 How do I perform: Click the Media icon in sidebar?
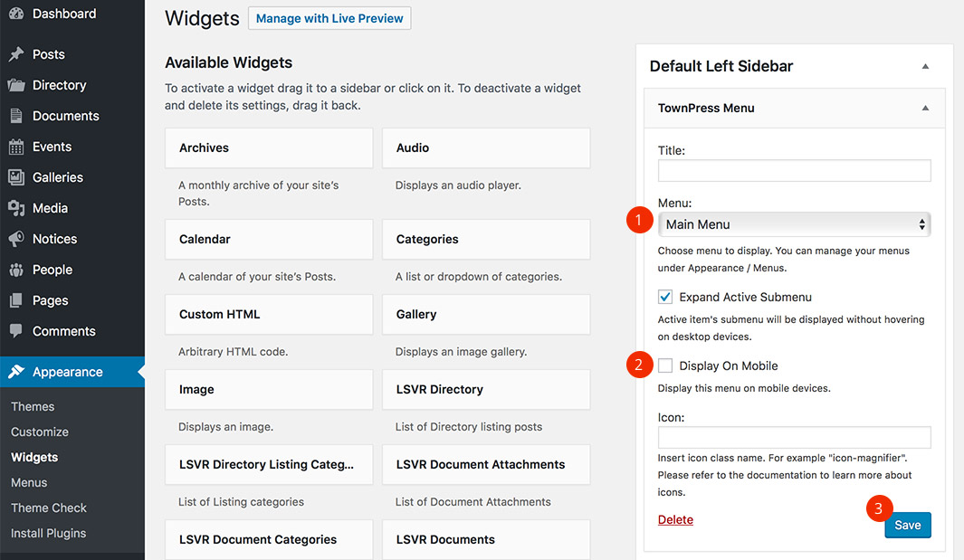pos(16,208)
